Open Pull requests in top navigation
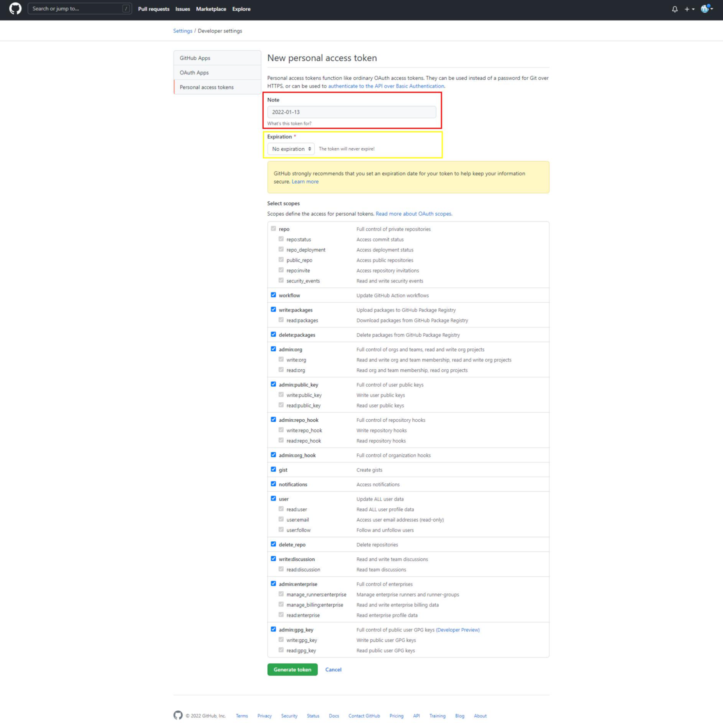Viewport: 723px width, 728px height. [153, 9]
